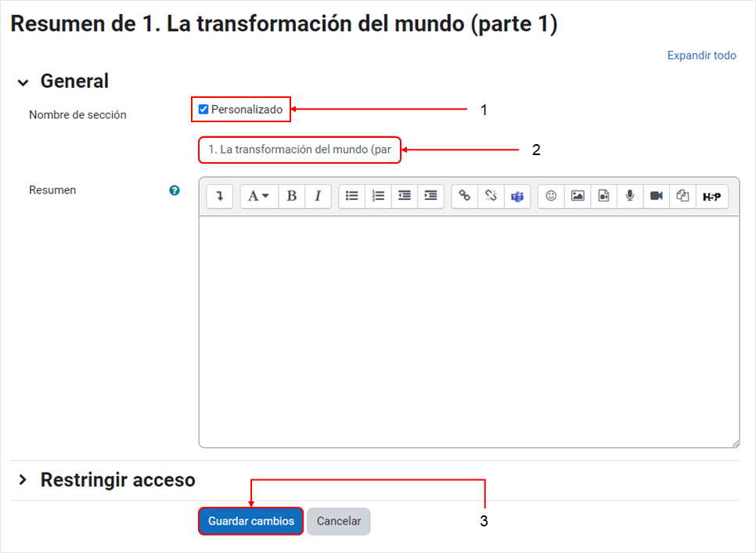
Task: Click the Cancelar button
Action: (338, 521)
